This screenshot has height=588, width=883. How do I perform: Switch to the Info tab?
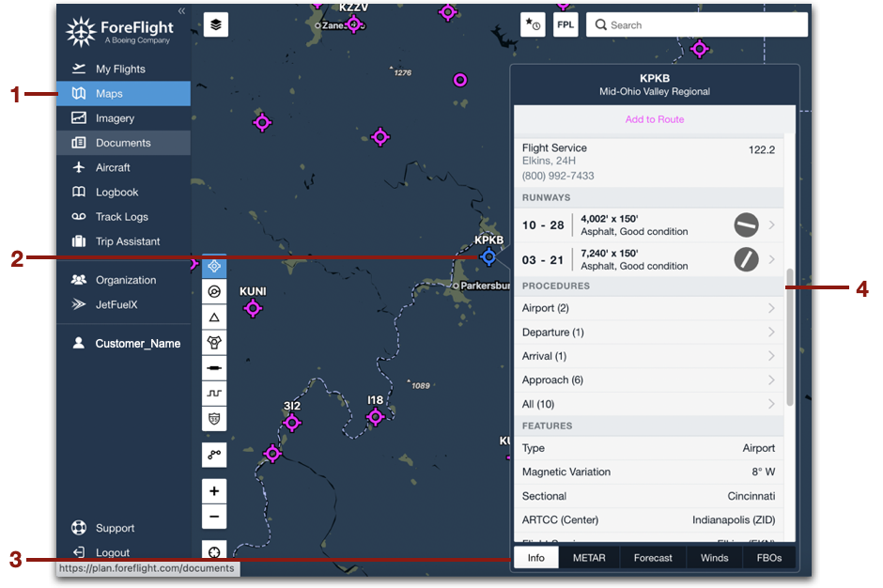536,558
